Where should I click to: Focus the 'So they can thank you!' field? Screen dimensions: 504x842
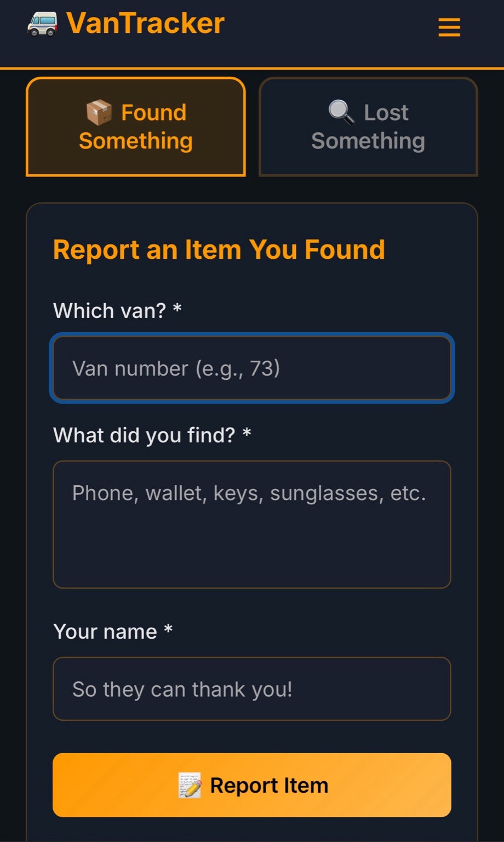[x=252, y=689]
